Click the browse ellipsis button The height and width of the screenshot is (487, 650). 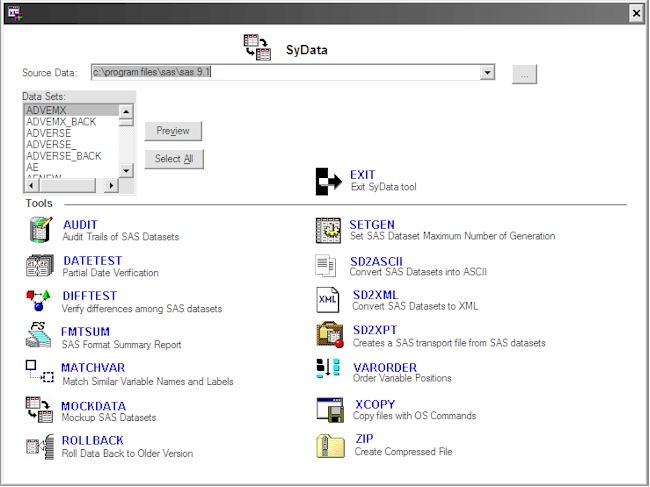524,74
